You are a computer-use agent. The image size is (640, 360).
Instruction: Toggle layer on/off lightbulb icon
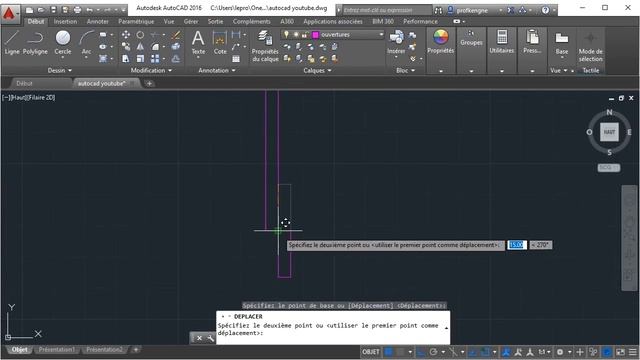coord(287,35)
